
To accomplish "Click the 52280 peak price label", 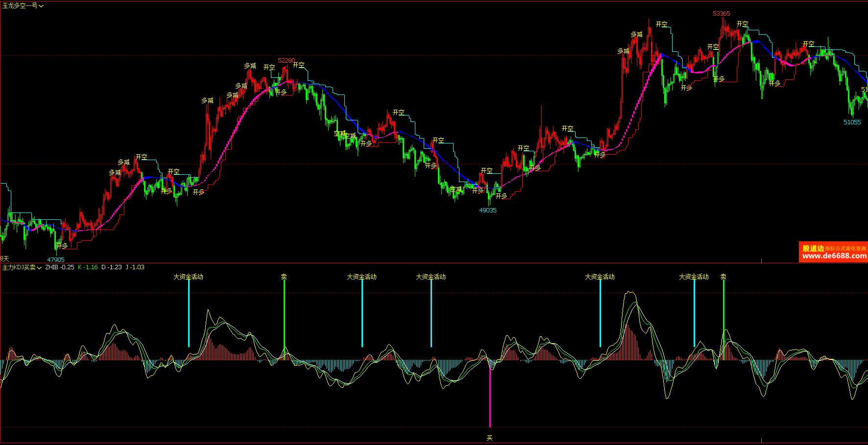I will click(286, 61).
